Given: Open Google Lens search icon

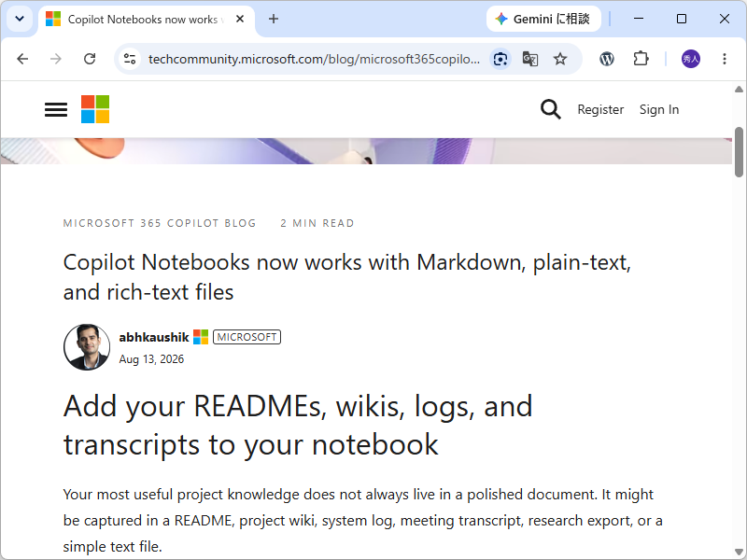Looking at the screenshot, I should [500, 59].
